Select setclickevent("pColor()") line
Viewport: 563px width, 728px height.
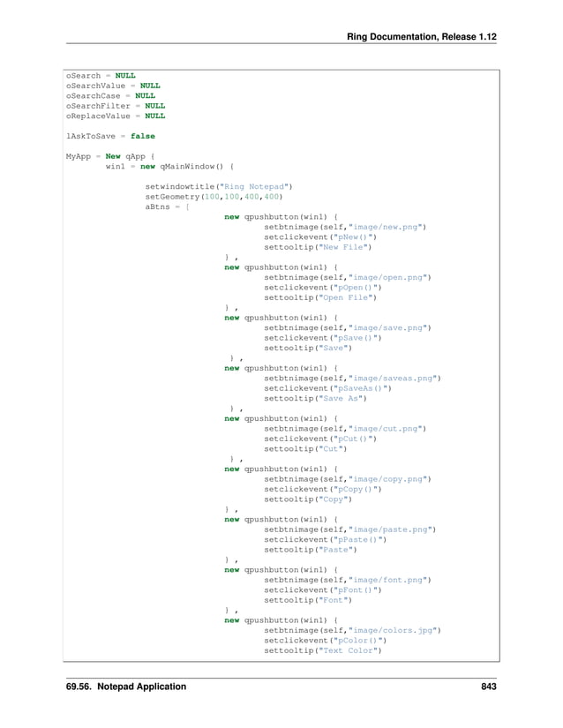[x=326, y=641]
